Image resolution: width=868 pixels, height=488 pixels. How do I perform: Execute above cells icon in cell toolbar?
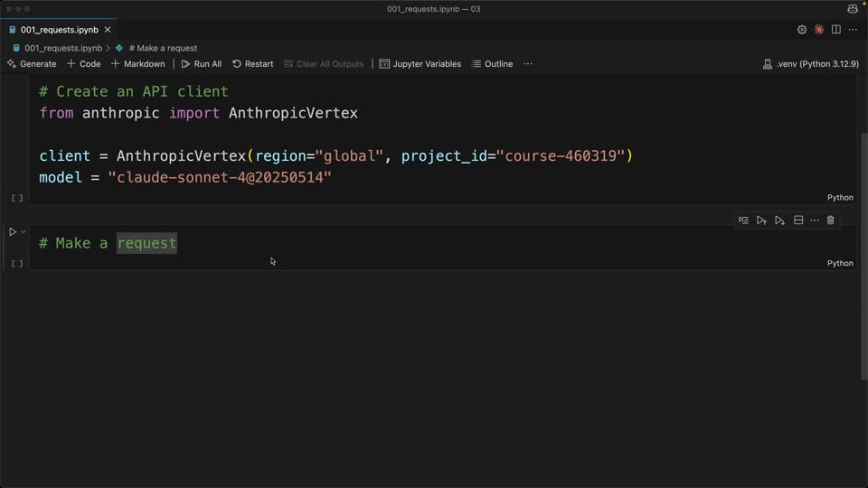pos(761,221)
